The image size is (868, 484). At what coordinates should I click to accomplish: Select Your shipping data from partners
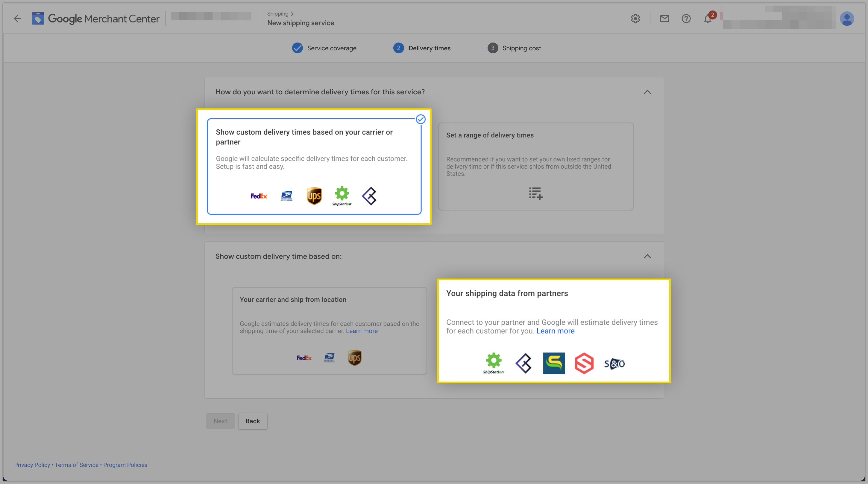(554, 331)
